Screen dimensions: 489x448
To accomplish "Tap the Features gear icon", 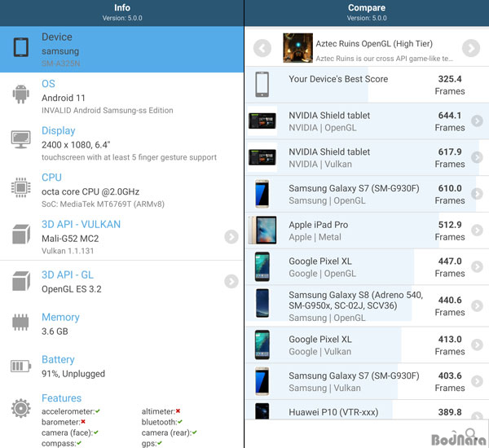I will [21, 408].
